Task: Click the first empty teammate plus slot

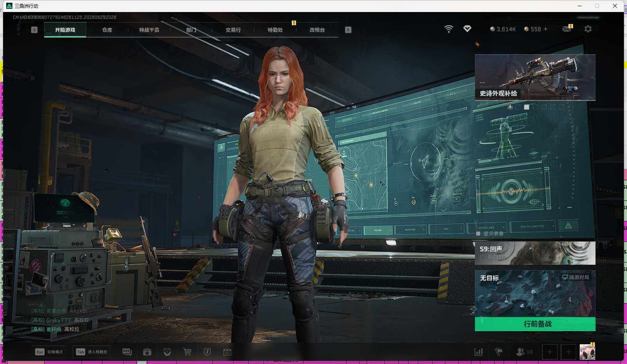Action: pos(549,352)
